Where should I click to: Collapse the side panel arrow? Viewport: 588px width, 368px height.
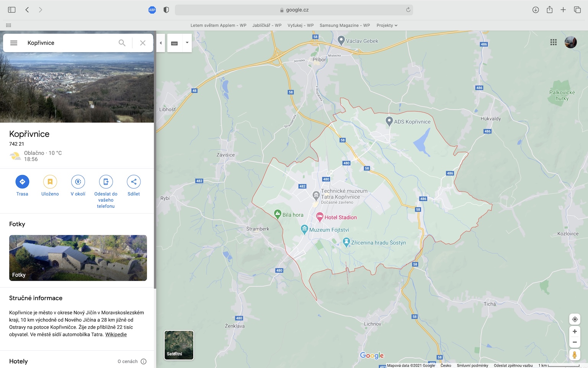161,43
